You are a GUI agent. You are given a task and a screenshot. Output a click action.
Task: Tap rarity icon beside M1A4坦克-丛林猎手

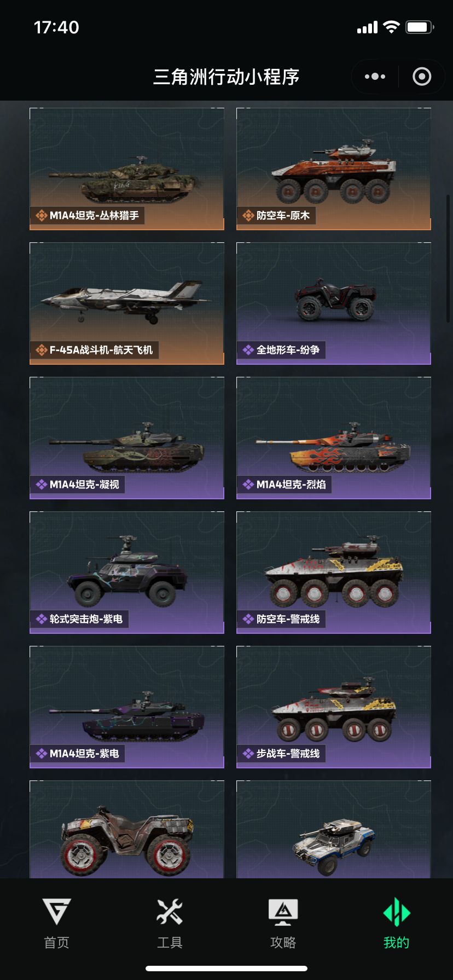click(41, 215)
